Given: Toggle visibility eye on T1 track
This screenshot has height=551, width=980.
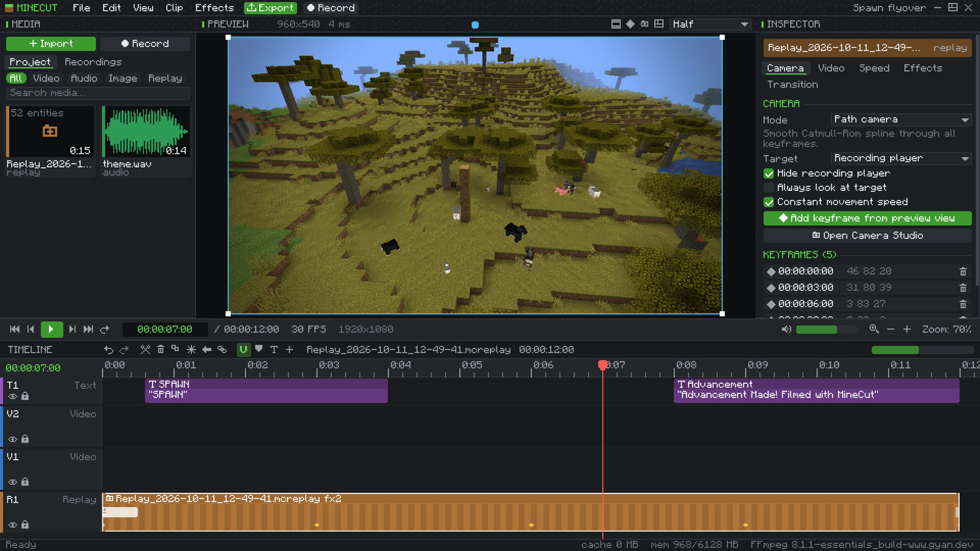Looking at the screenshot, I should [12, 397].
